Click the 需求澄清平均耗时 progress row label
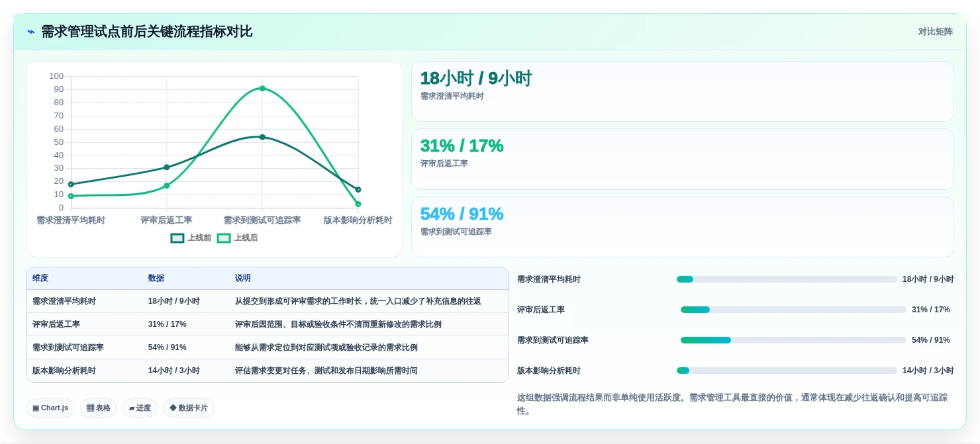Screen dimensions: 980x444 (549, 279)
